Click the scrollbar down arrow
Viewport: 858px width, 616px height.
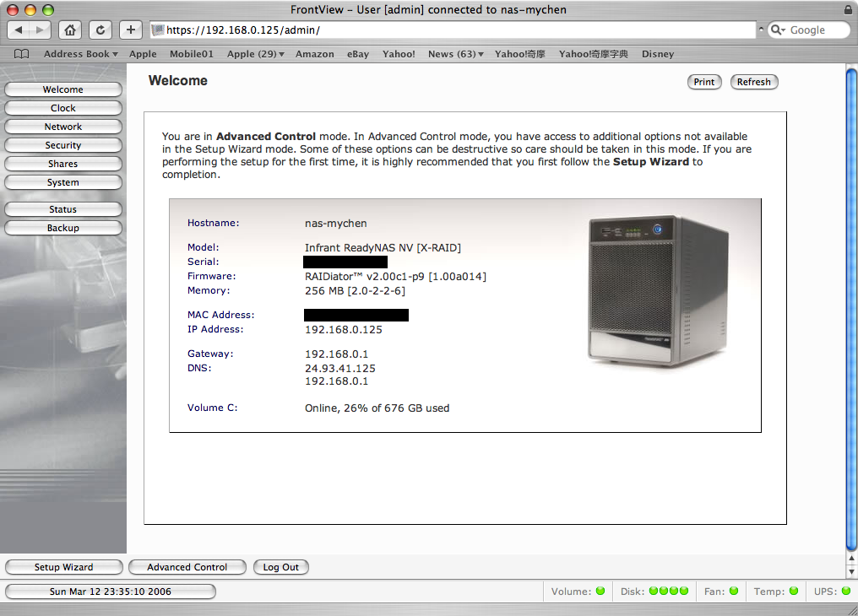[851, 572]
